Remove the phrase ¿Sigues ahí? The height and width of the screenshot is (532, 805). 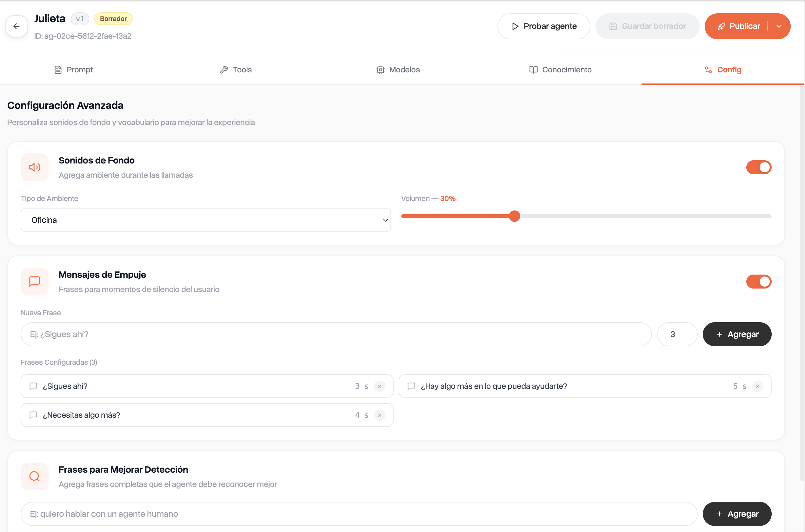tap(380, 386)
